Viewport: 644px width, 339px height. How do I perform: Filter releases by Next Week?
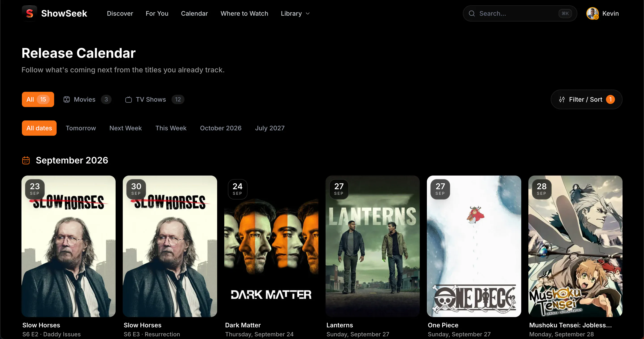click(x=125, y=128)
